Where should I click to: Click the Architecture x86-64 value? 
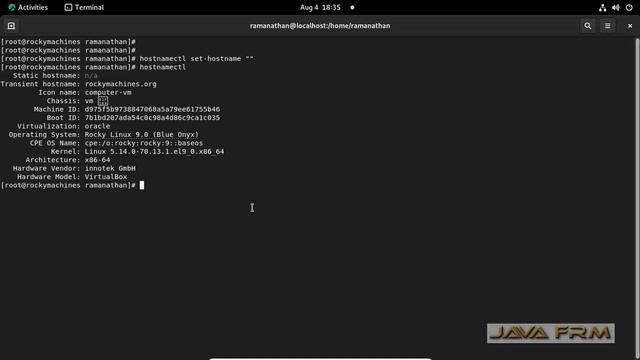click(98, 160)
